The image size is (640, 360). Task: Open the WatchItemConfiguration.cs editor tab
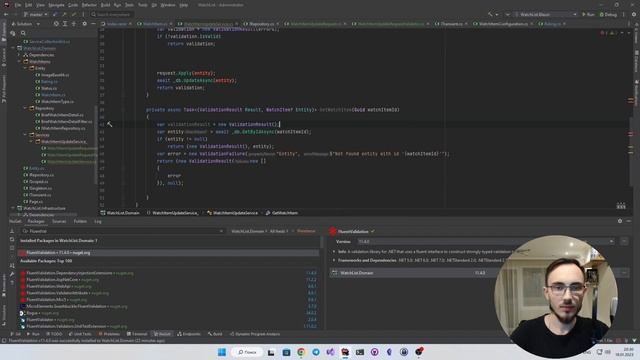click(503, 24)
